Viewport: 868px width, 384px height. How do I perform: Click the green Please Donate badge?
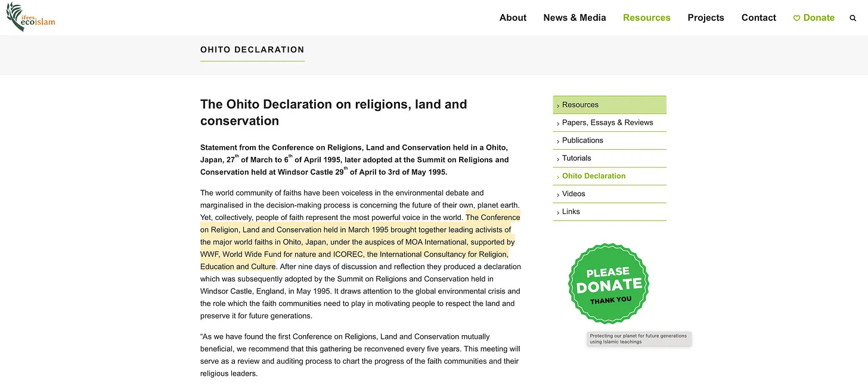[609, 284]
